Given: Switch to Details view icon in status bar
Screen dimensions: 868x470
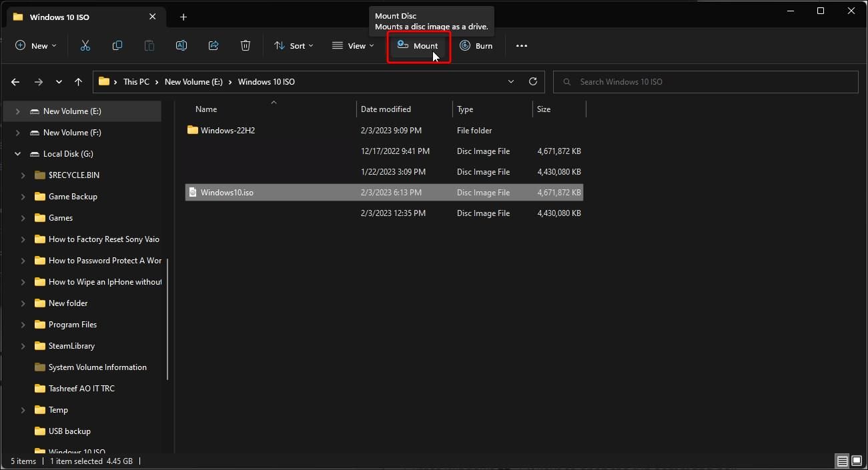Looking at the screenshot, I should tap(843, 461).
